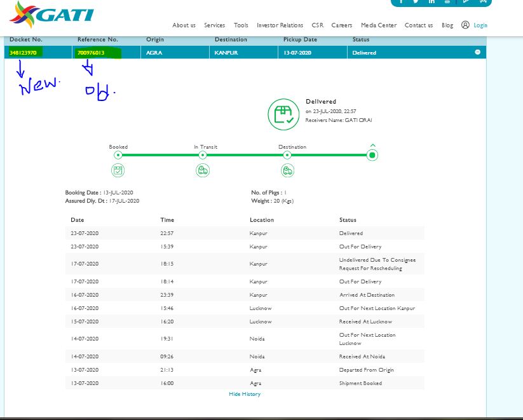
Task: Click the Booked calendar icon
Action: click(118, 170)
